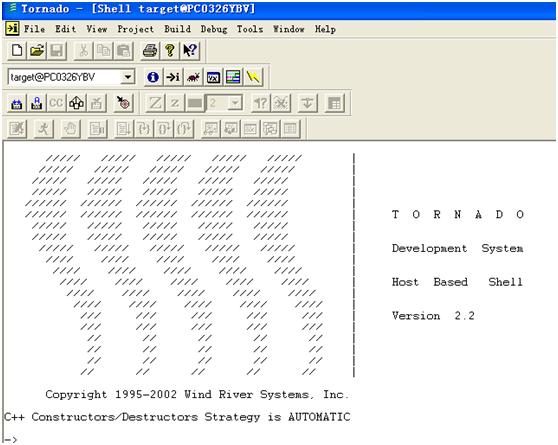Open the Help menu

pyautogui.click(x=325, y=29)
